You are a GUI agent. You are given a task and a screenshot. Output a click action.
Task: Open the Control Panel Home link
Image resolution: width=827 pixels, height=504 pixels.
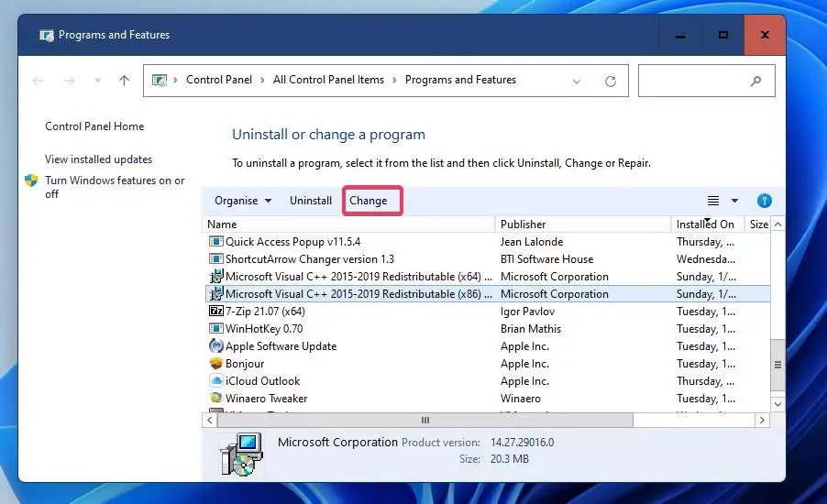point(94,126)
